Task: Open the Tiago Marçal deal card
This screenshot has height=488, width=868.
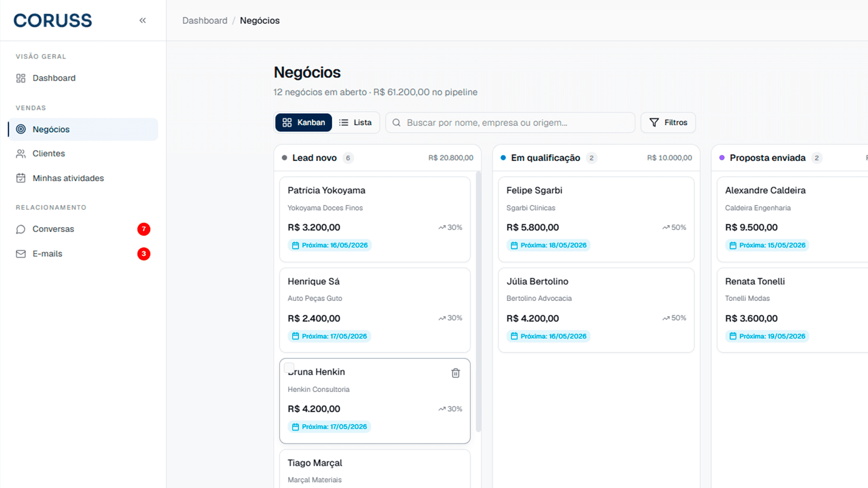Action: [375, 469]
